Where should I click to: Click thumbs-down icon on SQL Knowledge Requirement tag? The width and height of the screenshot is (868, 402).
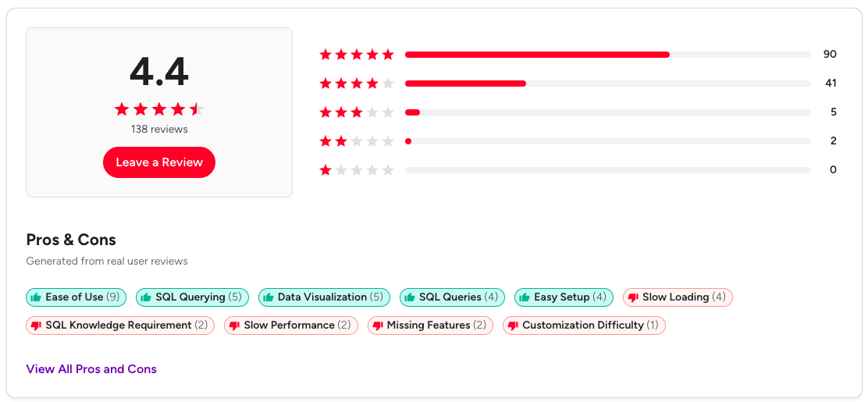[x=36, y=326]
